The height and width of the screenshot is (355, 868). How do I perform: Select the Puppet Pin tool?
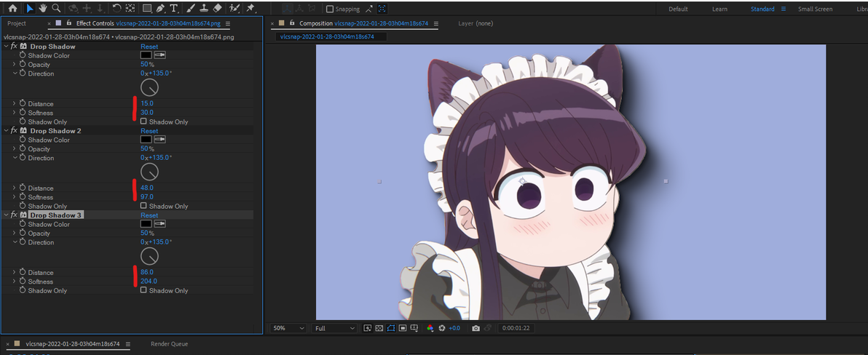pyautogui.click(x=250, y=8)
